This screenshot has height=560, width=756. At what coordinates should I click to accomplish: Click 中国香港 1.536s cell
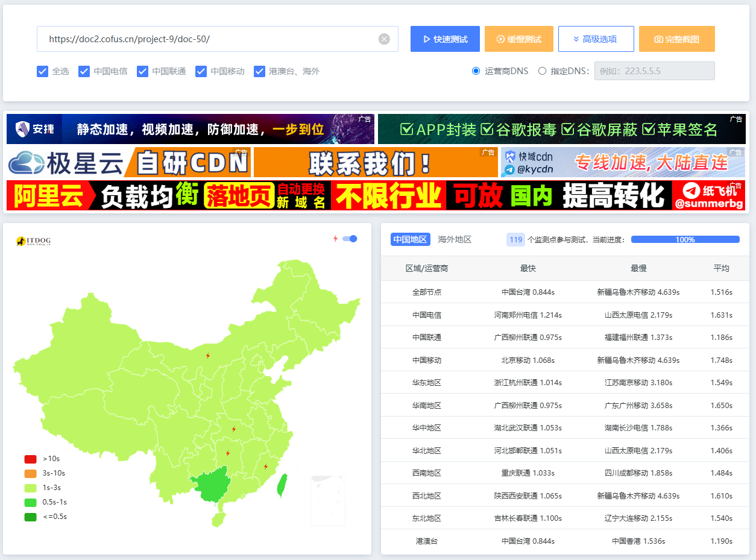(x=638, y=541)
